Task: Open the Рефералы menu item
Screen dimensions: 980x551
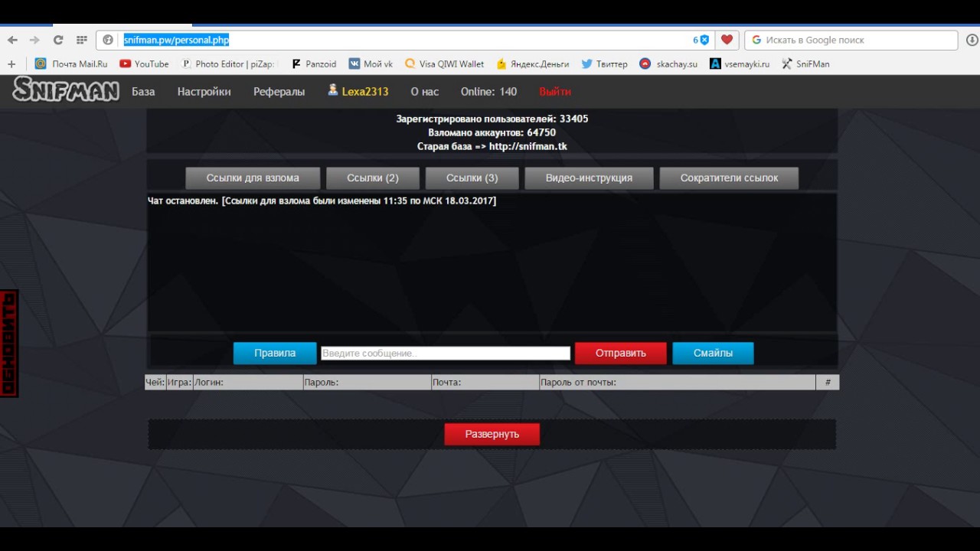Action: coord(279,92)
